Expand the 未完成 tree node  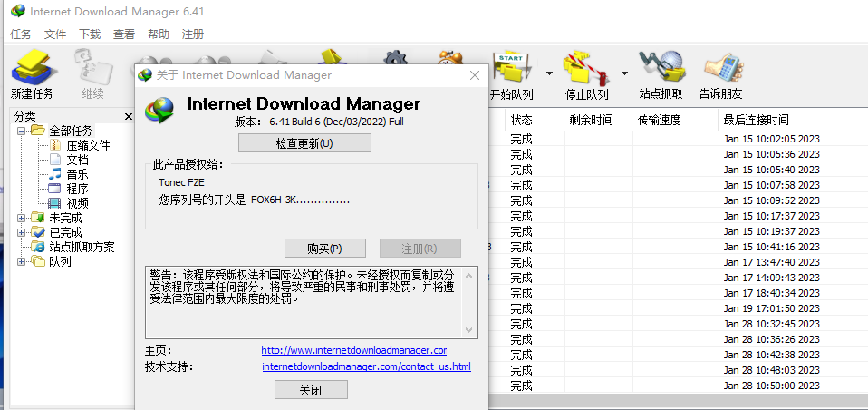pos(22,218)
